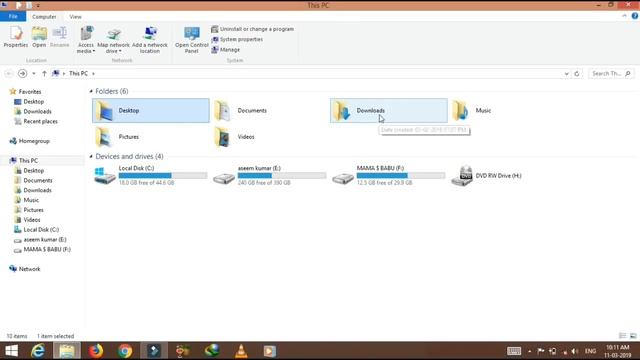Image resolution: width=640 pixels, height=360 pixels.
Task: Select MAMA $ BABU (F:) drive
Action: [389, 176]
